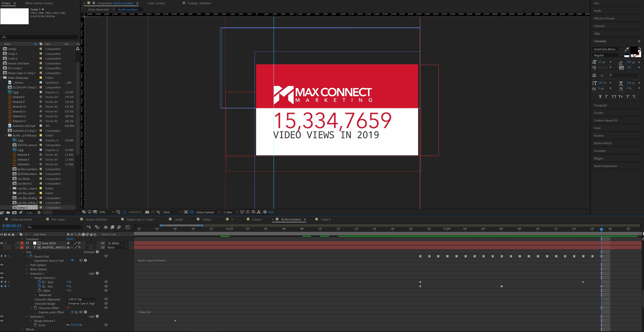Click the composition mini-flowchart icon
The width and height of the screenshot is (644, 332).
[x=88, y=227]
